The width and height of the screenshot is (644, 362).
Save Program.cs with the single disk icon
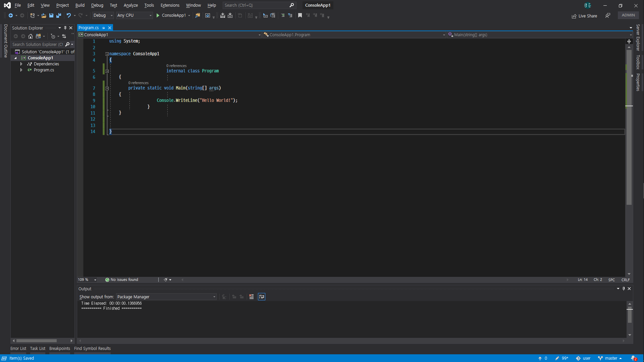(51, 15)
